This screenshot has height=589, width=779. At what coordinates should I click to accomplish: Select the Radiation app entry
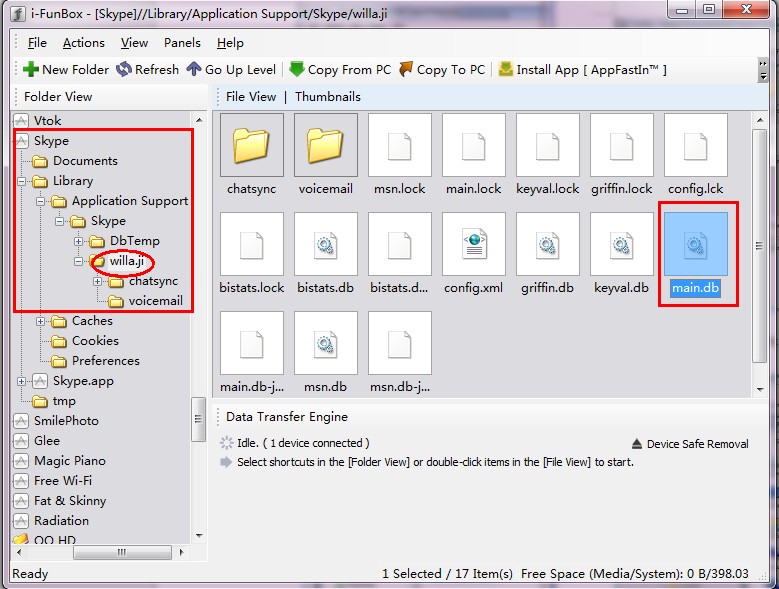[61, 520]
